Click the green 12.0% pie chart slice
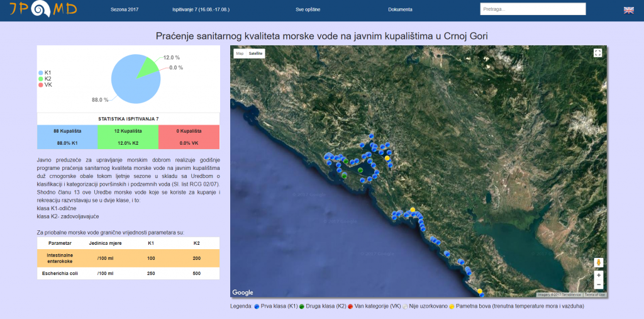644x319 pixels. [x=147, y=68]
